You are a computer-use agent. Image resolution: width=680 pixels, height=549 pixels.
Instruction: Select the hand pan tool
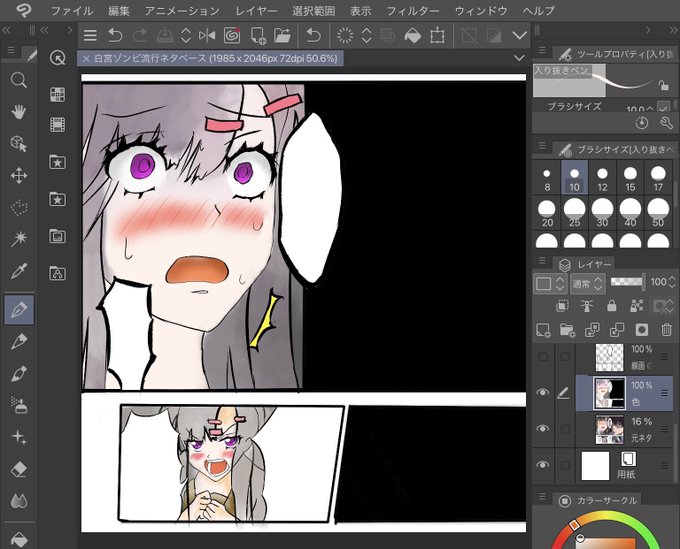pyautogui.click(x=19, y=112)
